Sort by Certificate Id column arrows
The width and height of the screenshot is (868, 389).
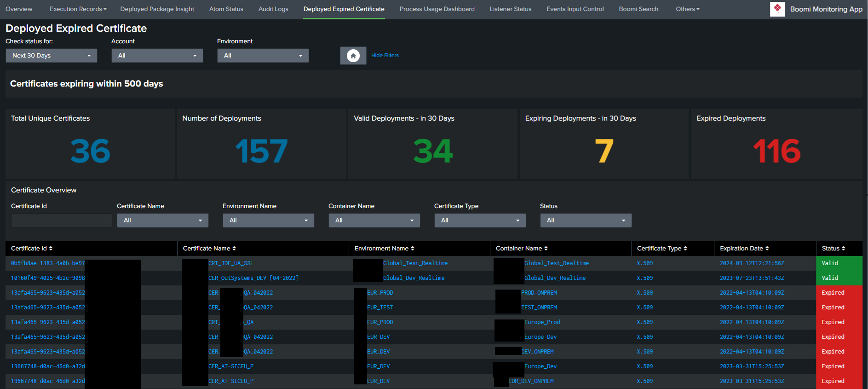tap(51, 249)
